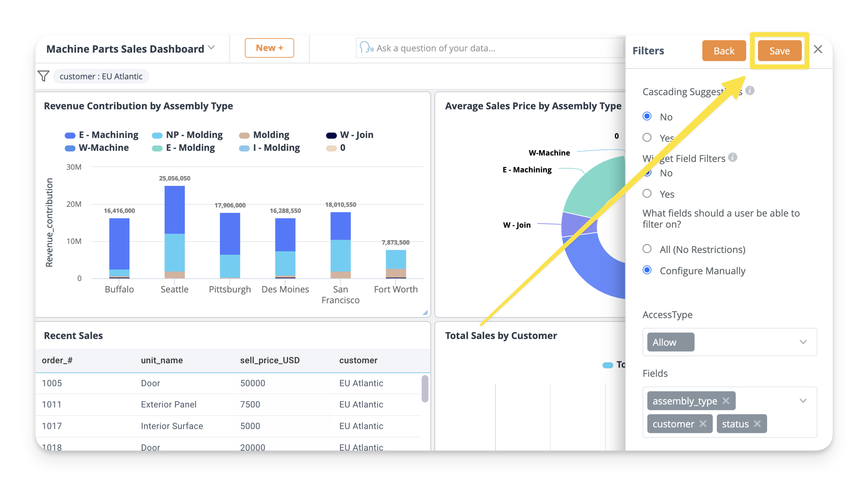
Task: Choose All (No Restrictions) option
Action: click(x=647, y=249)
